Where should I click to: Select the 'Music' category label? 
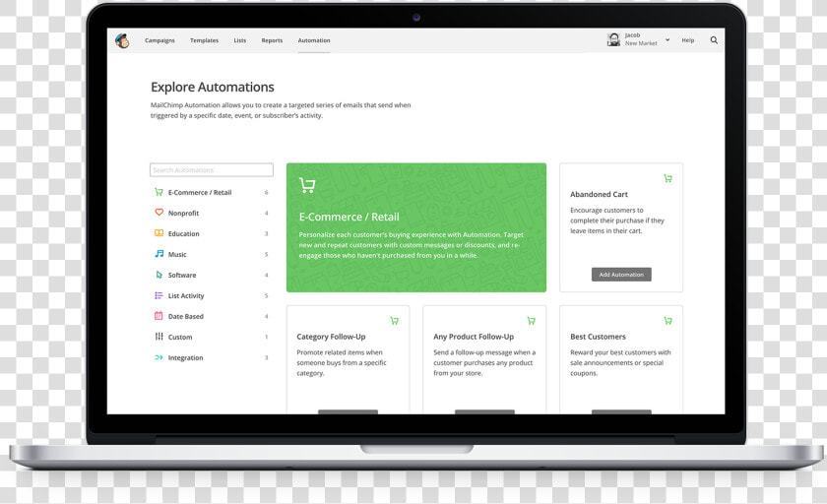click(x=177, y=254)
